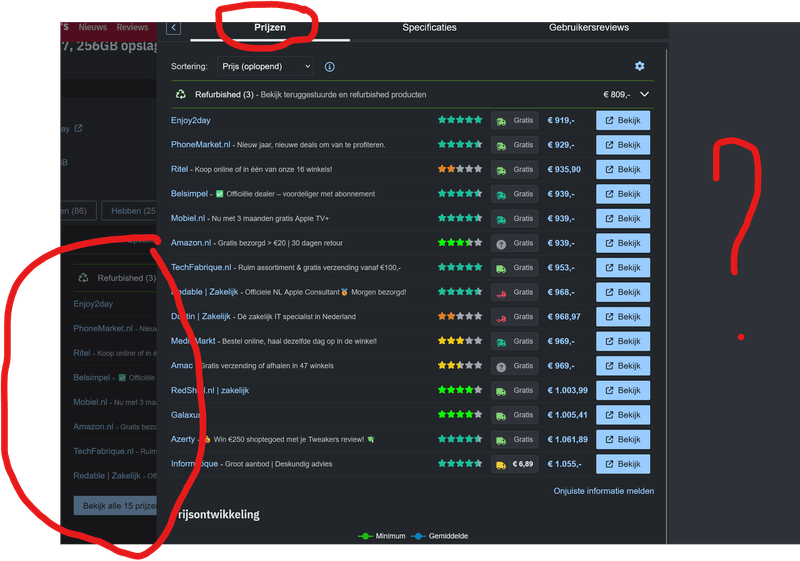Open the Sortering Prijs (oplopend) dropdown

[x=265, y=66]
